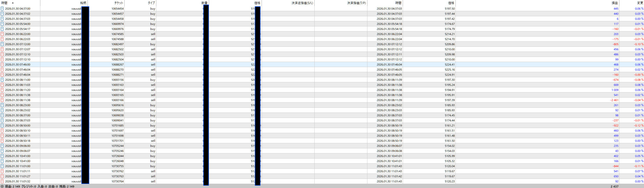The image size is (644, 188).
Task: Sort by the 変更 column header
Action: click(640, 3)
